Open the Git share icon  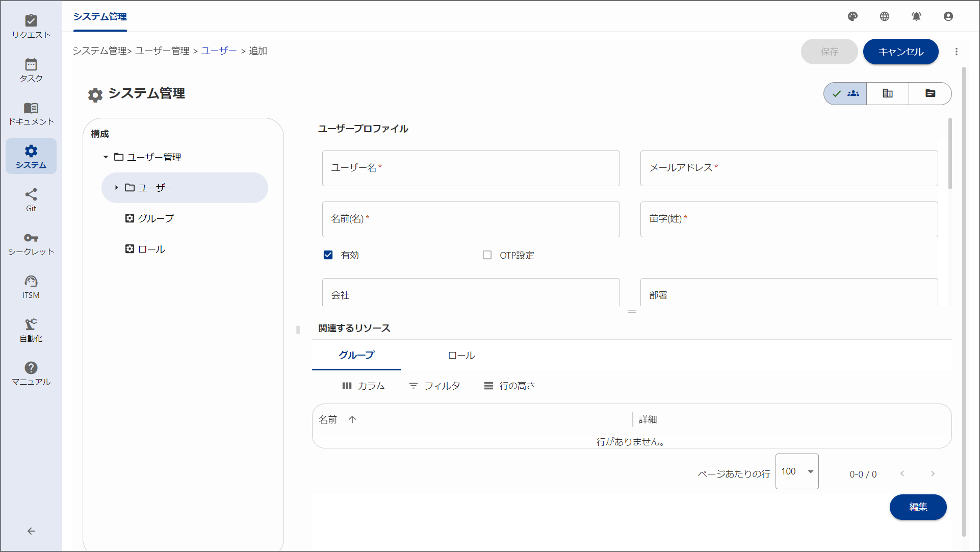click(31, 194)
